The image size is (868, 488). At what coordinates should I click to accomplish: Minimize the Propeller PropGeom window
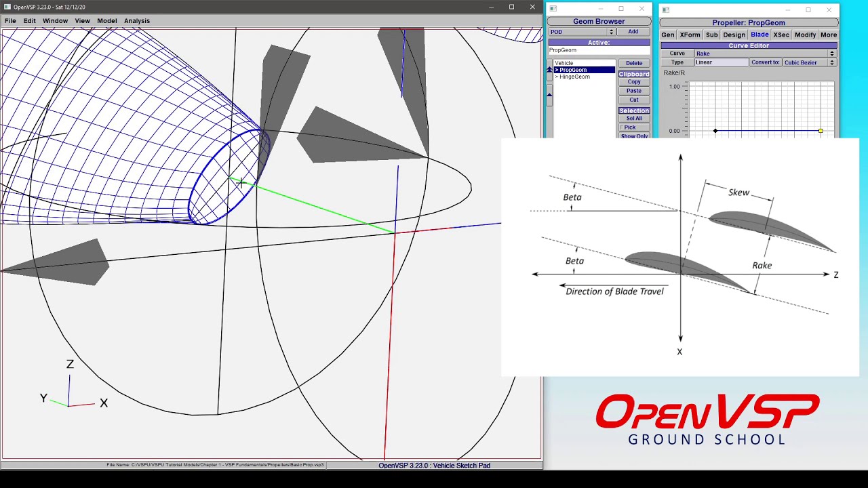[x=787, y=9]
